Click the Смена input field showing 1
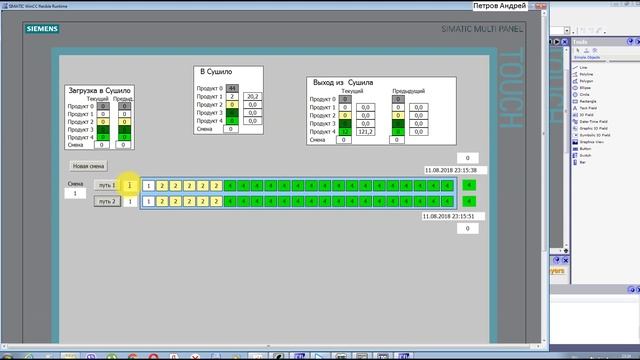 75,193
